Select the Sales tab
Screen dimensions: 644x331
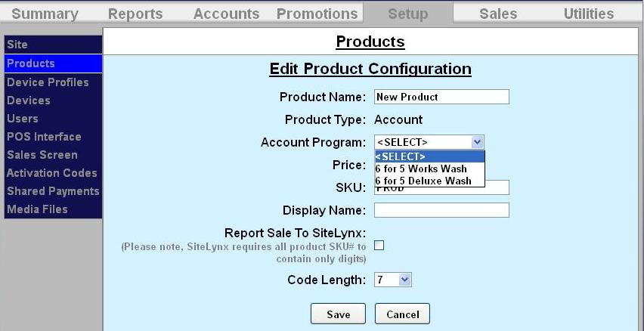click(x=498, y=14)
